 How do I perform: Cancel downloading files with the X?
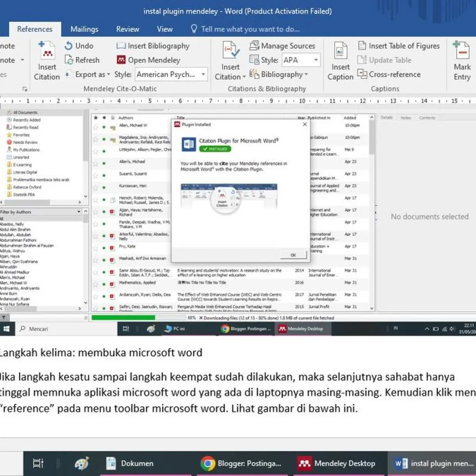(x=201, y=318)
